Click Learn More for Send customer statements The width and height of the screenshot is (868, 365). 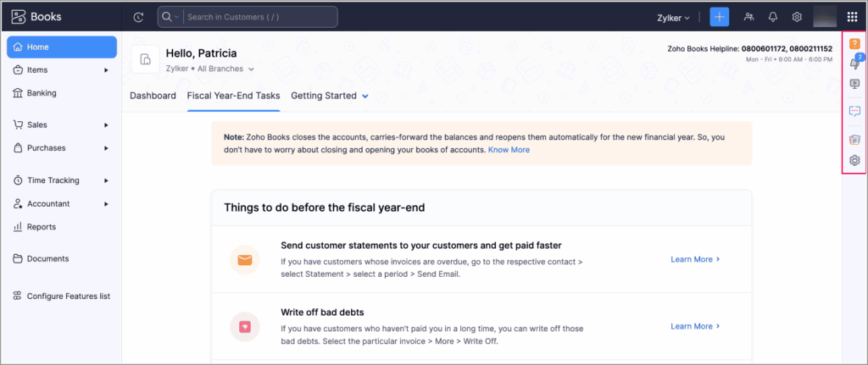tap(695, 259)
